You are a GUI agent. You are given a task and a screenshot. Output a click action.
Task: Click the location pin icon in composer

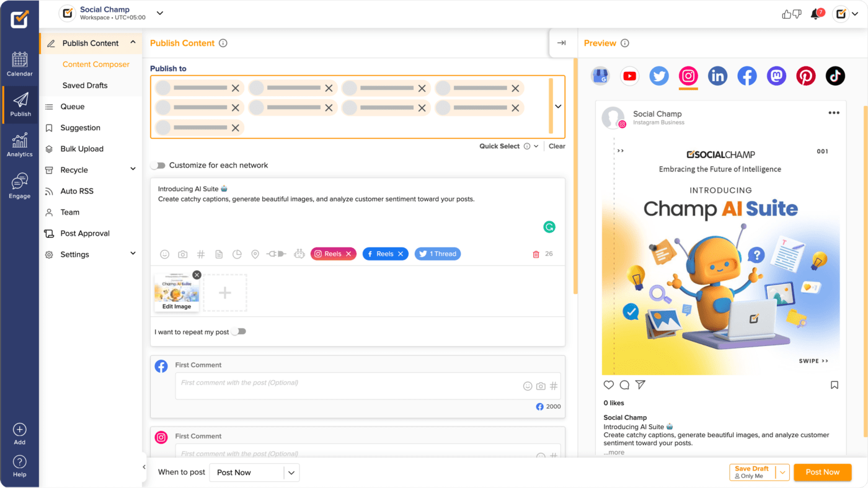(x=255, y=254)
